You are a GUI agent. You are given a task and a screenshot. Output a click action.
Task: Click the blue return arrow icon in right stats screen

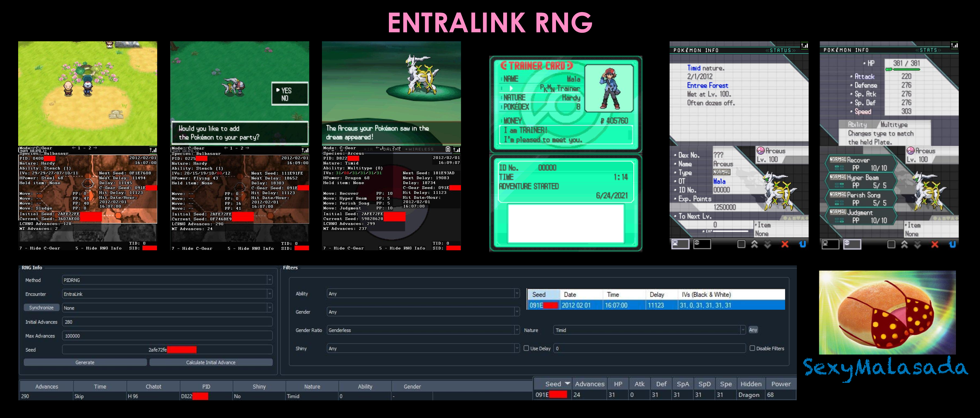[x=952, y=244]
